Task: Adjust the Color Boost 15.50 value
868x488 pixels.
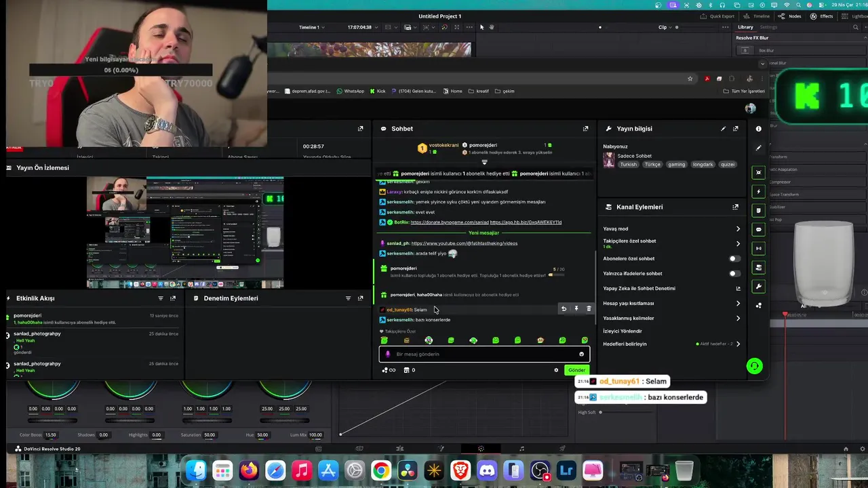Action: (x=51, y=435)
